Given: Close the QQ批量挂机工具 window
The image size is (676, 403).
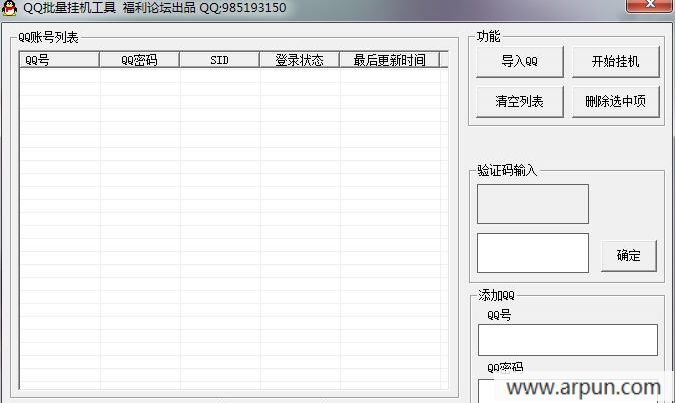Looking at the screenshot, I should coord(649,5).
